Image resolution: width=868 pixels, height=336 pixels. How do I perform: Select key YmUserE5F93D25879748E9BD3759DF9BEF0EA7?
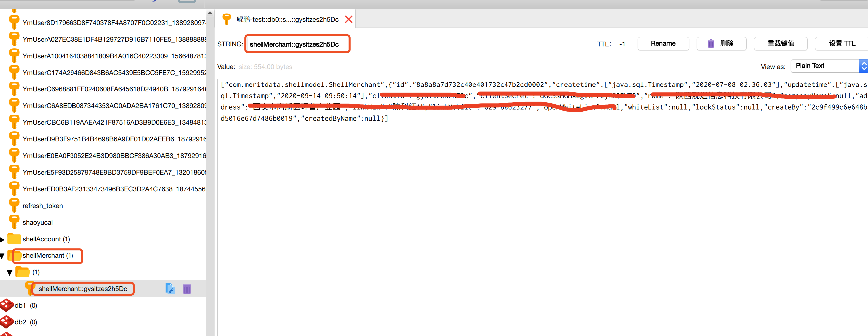pos(114,172)
